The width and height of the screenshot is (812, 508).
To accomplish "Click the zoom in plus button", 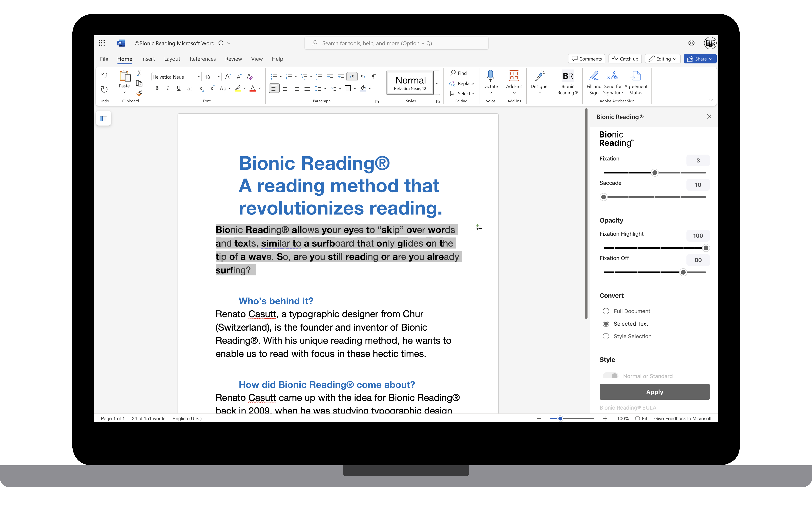I will (x=605, y=418).
